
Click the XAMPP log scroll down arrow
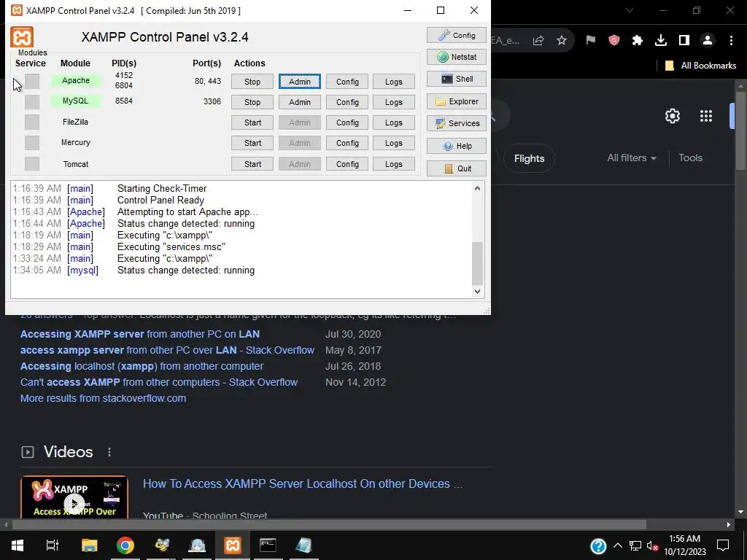(x=477, y=292)
